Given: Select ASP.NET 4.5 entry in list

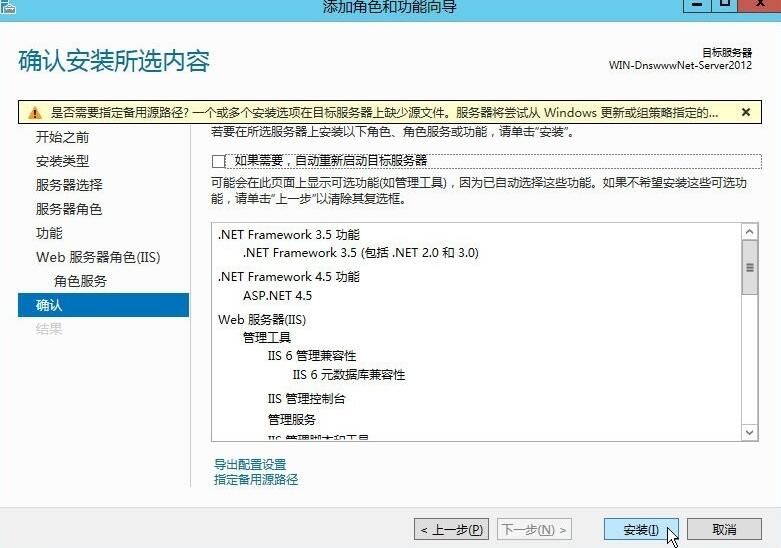Looking at the screenshot, I should pos(277,296).
